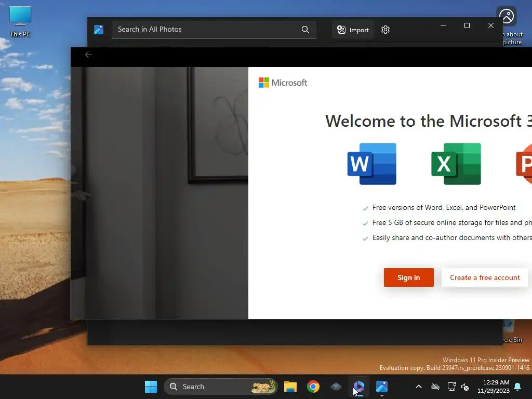Click the Welcome to the Microsoft heading
This screenshot has height=399, width=532.
429,121
